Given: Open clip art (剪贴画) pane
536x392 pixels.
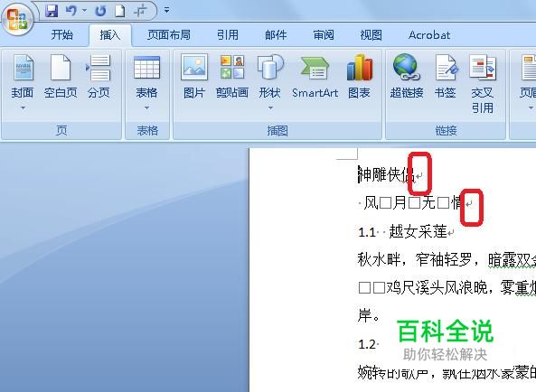Looking at the screenshot, I should (232, 77).
